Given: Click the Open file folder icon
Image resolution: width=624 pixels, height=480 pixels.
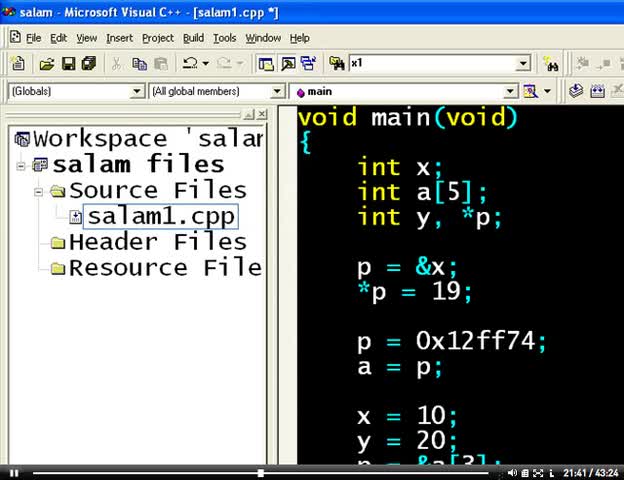Looking at the screenshot, I should [47, 64].
